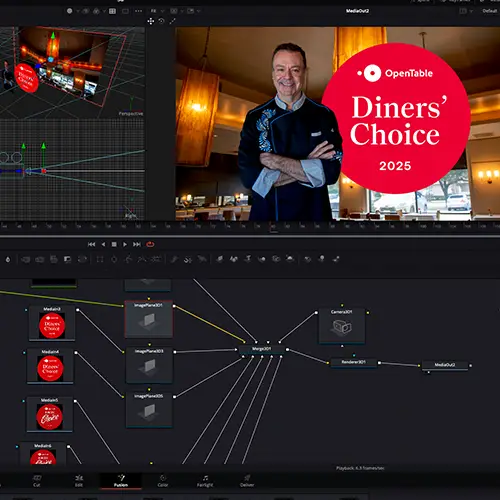Viewport: 500px width, 500px height.
Task: Add a pRender particle node
Action: [202, 259]
